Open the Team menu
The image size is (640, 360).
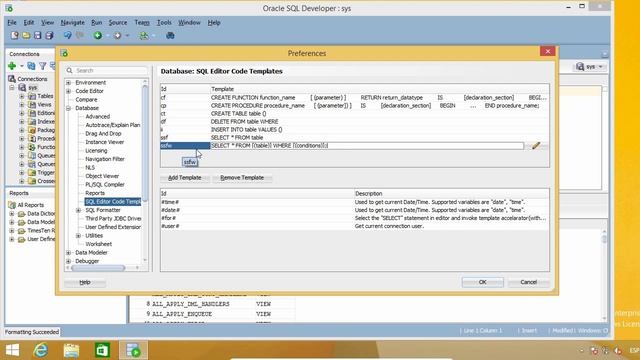click(142, 22)
